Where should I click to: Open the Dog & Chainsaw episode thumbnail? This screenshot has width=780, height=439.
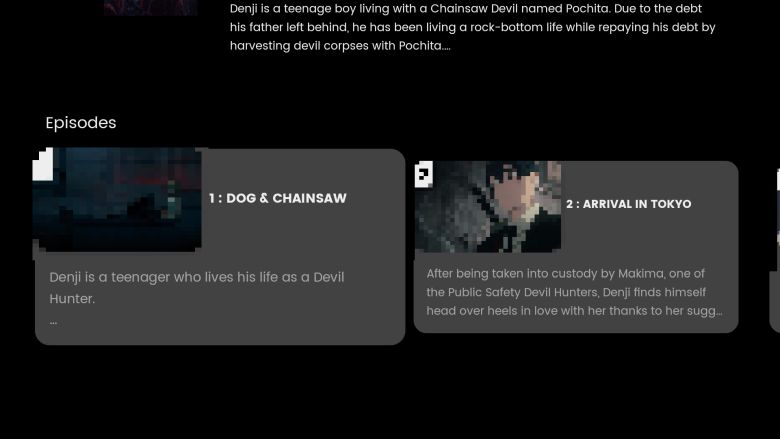tap(117, 199)
